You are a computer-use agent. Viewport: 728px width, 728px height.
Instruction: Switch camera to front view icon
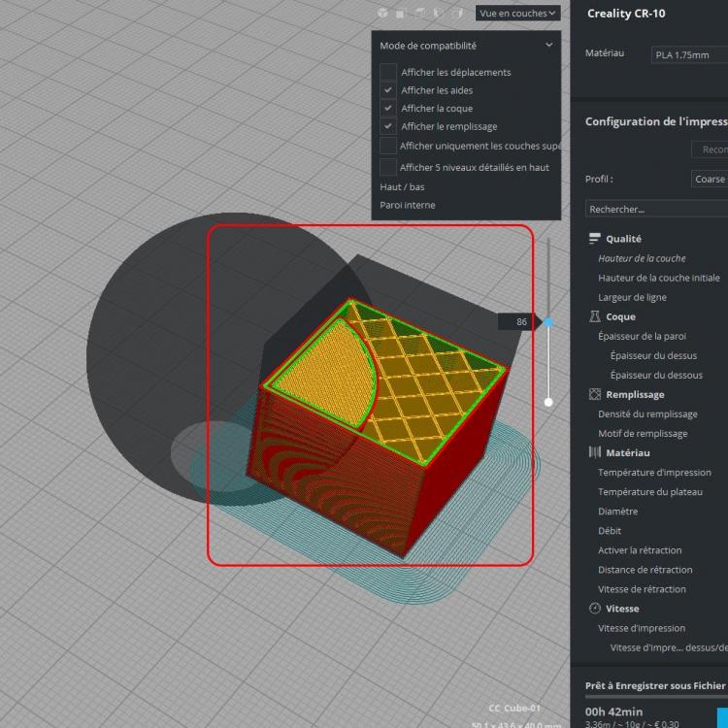(x=401, y=13)
